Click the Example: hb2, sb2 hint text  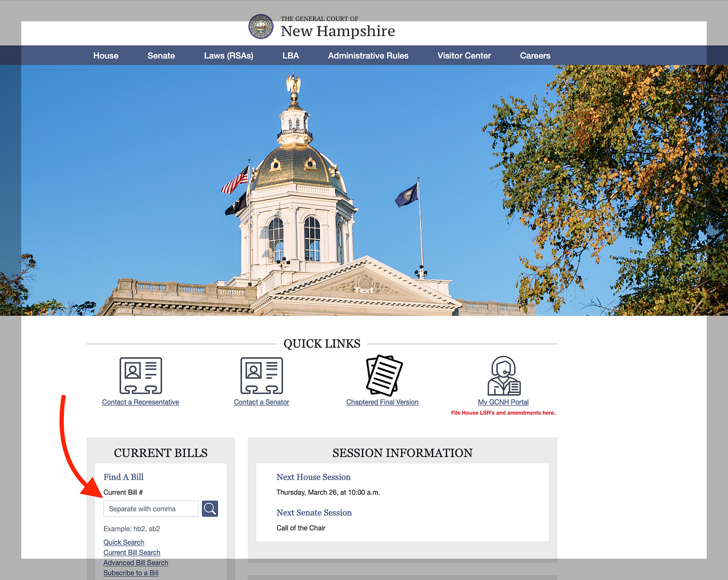click(131, 529)
